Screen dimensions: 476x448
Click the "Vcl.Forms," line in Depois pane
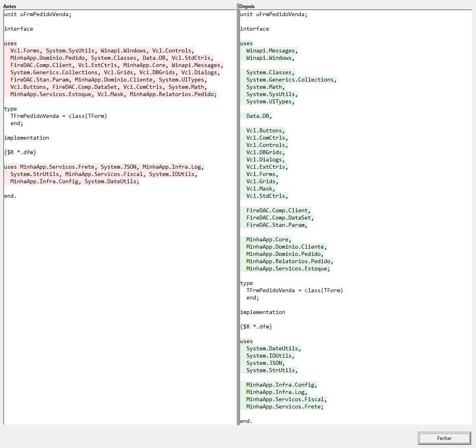coord(262,174)
